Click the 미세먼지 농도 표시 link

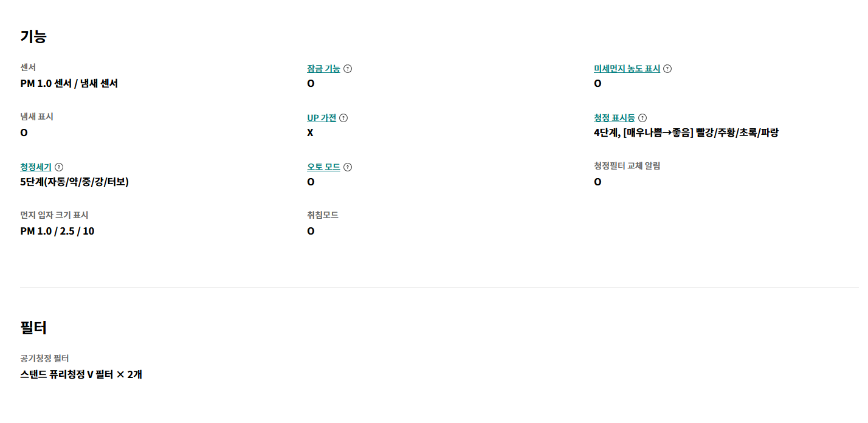pos(627,69)
